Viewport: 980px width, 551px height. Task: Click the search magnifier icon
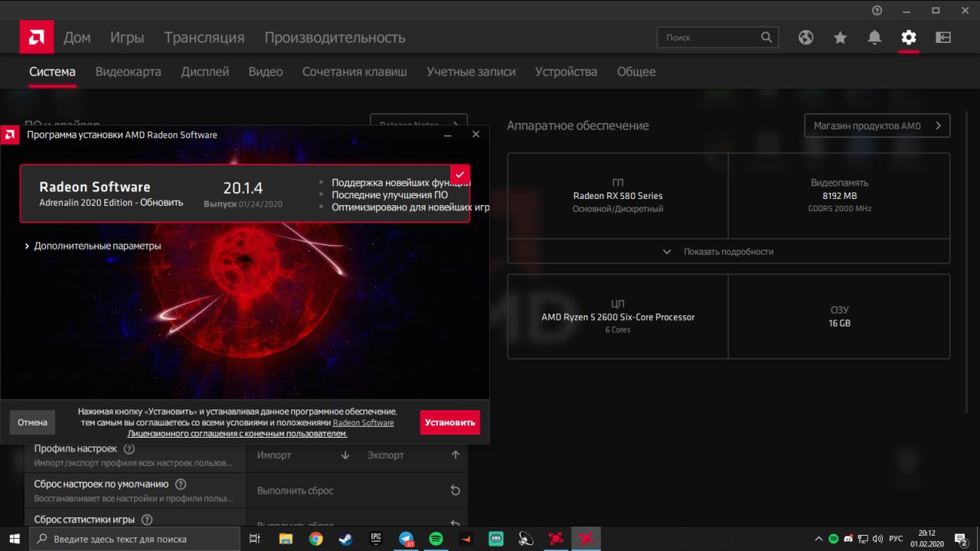(766, 37)
